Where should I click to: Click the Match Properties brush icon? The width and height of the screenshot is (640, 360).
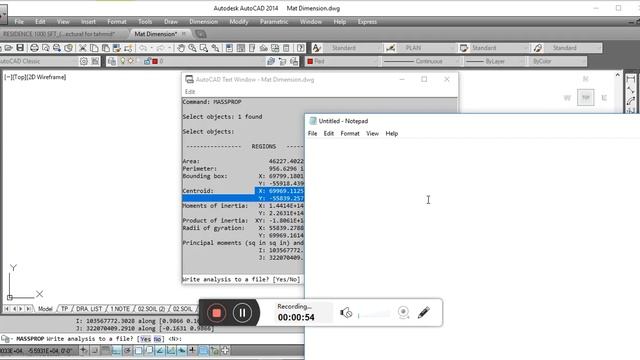117,48
